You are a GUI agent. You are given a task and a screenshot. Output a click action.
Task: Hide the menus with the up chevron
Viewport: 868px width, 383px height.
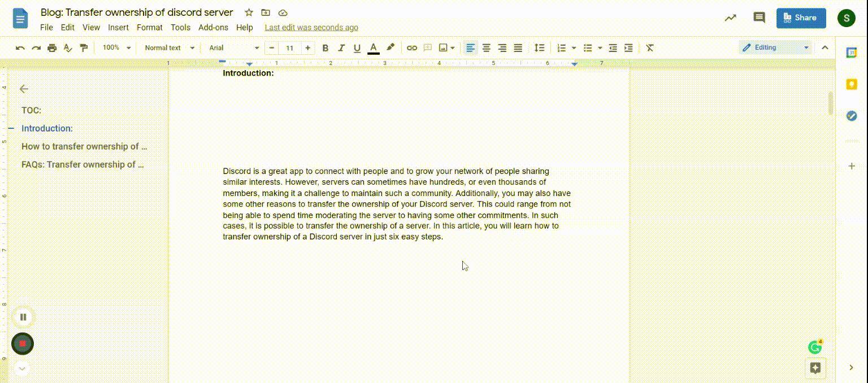824,47
